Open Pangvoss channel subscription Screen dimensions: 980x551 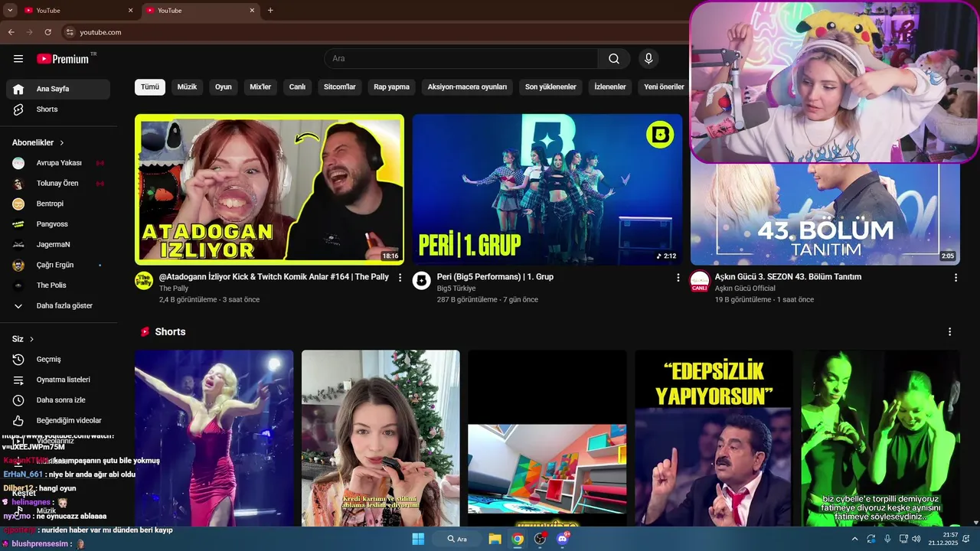click(x=58, y=224)
